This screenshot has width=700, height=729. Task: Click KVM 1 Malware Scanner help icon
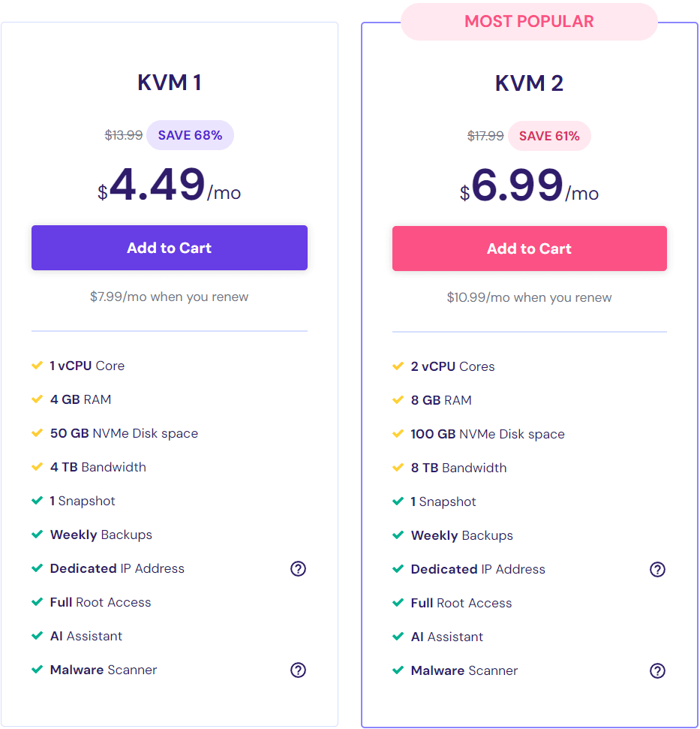coord(298,670)
